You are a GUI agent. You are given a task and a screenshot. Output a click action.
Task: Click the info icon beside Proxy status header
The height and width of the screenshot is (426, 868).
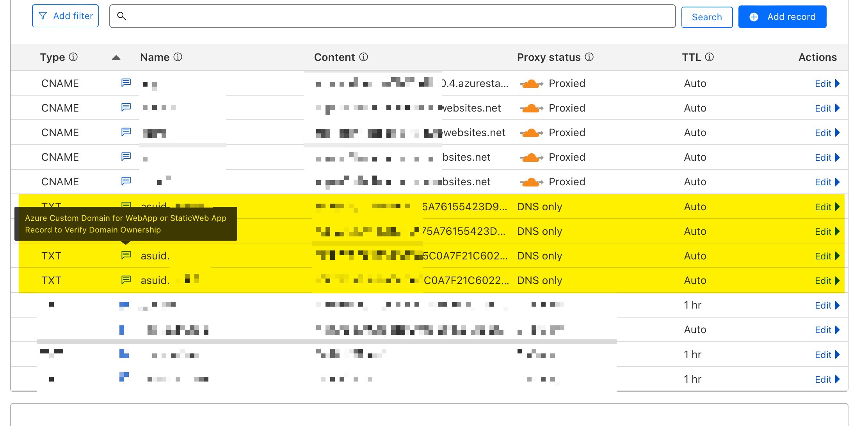click(590, 57)
